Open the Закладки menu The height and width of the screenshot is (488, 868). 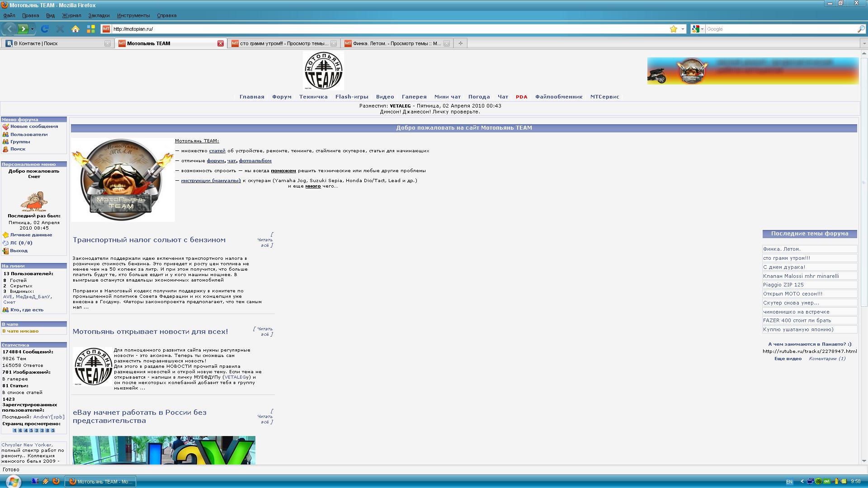[x=99, y=15]
